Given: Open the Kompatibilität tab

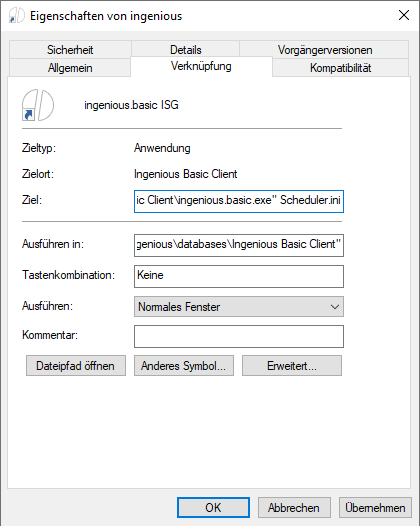Looking at the screenshot, I should coord(340,68).
